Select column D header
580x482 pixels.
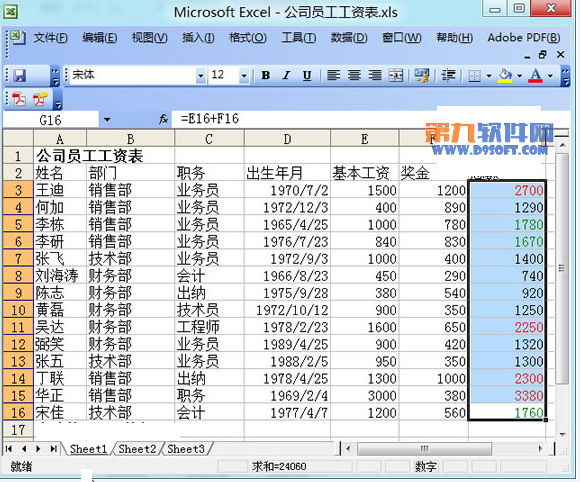pyautogui.click(x=287, y=139)
